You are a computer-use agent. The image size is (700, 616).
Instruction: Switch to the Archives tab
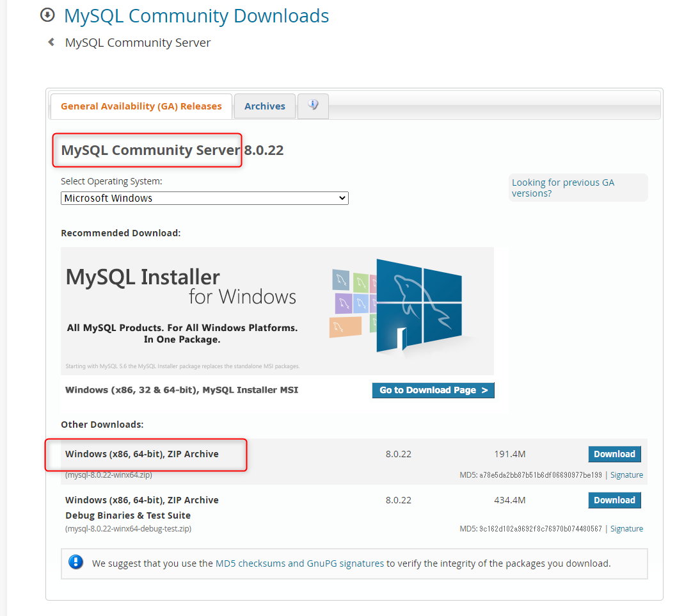tap(265, 106)
